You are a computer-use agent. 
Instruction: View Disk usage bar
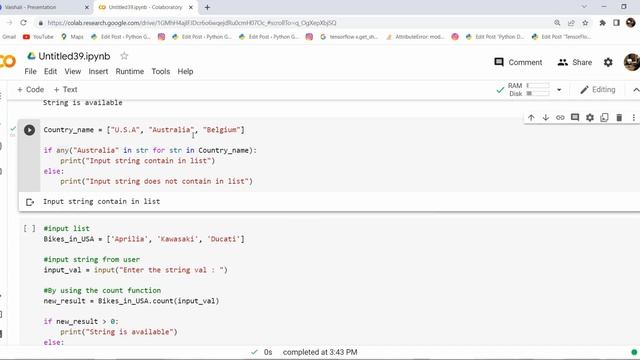(538, 93)
